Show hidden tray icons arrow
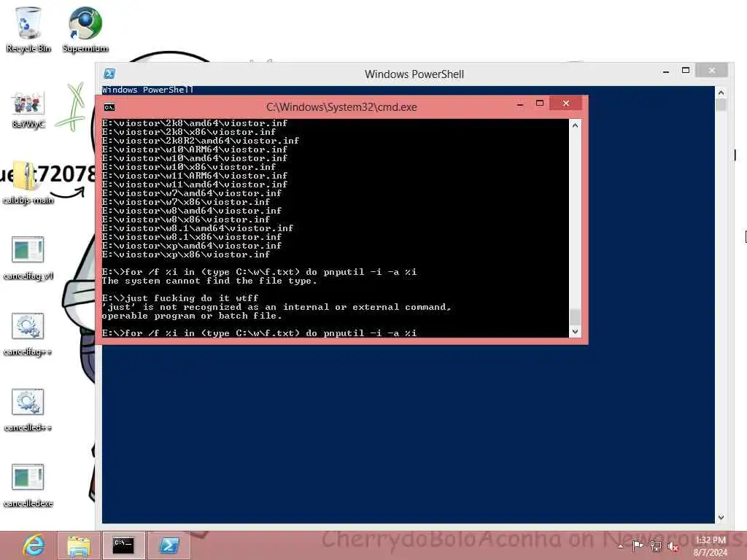Image resolution: width=747 pixels, height=560 pixels. [x=621, y=546]
